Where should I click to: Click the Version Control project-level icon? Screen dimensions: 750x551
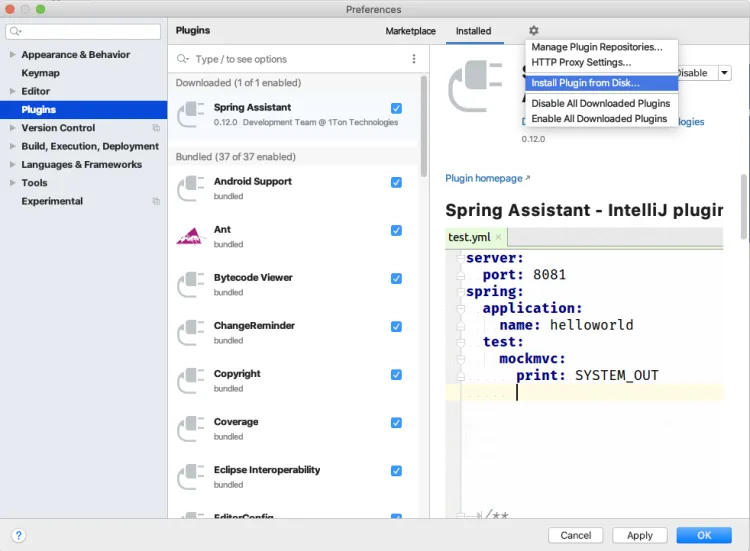[x=156, y=128]
